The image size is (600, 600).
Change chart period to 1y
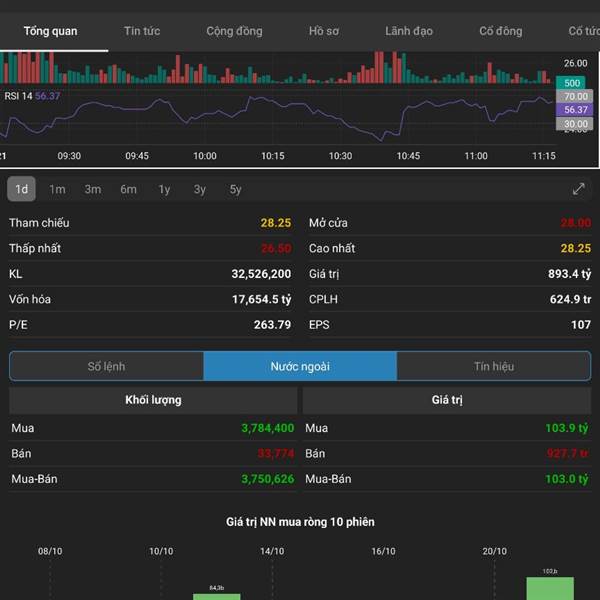point(164,189)
